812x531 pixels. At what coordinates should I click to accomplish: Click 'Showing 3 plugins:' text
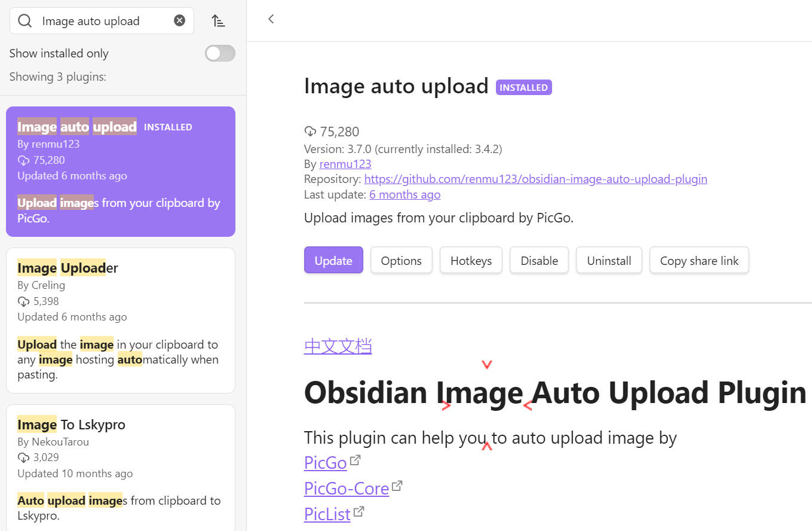coord(58,77)
